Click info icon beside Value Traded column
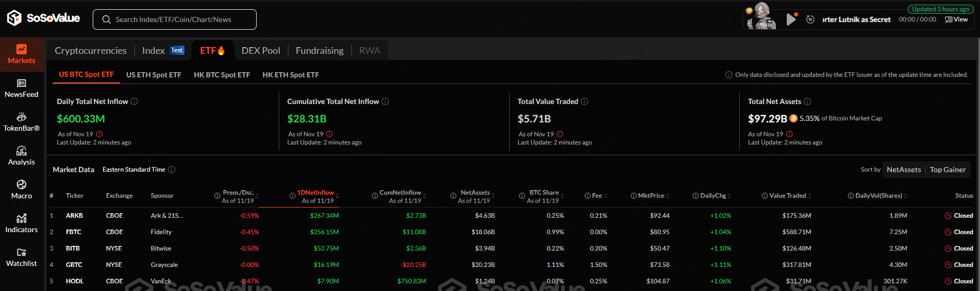 pos(765,196)
